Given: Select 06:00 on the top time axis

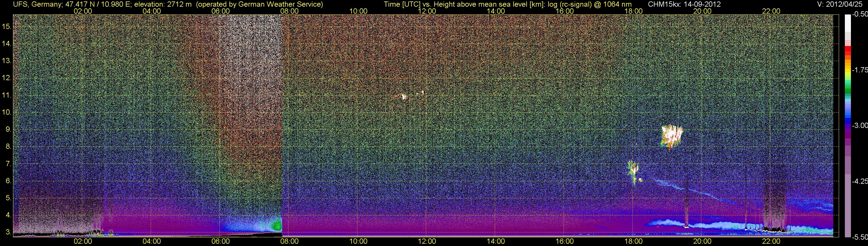Looking at the screenshot, I should point(220,11).
